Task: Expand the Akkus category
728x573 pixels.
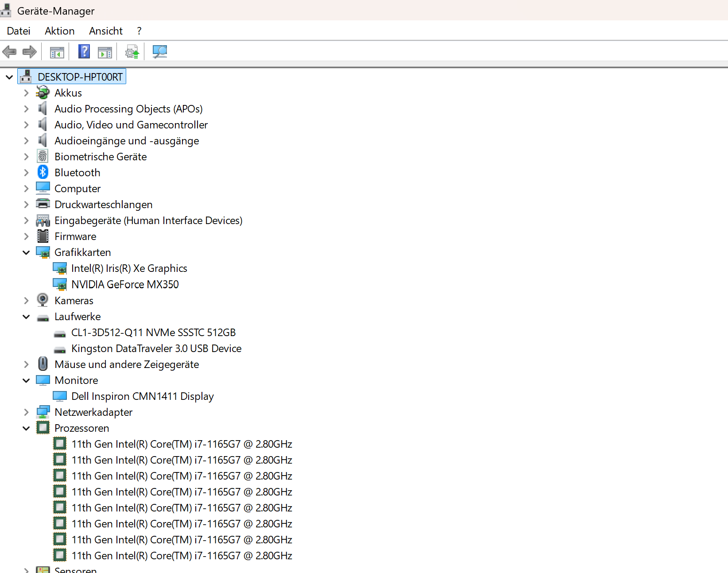Action: coord(26,93)
